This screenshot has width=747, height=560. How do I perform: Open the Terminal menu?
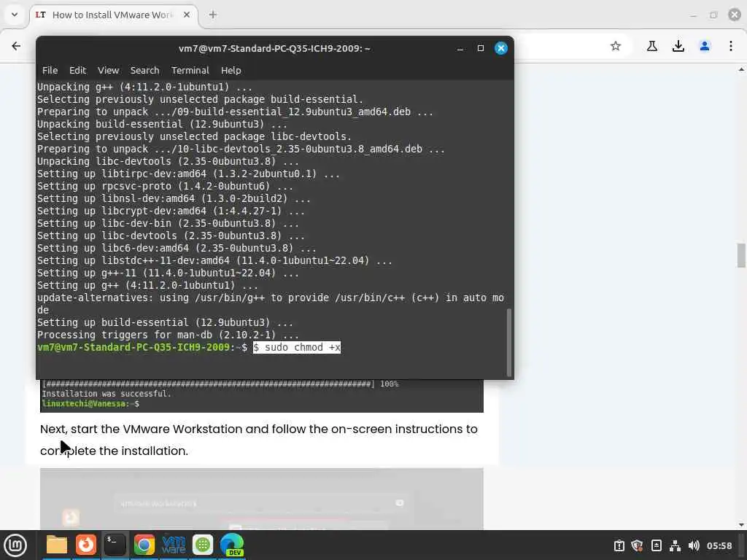coord(190,70)
